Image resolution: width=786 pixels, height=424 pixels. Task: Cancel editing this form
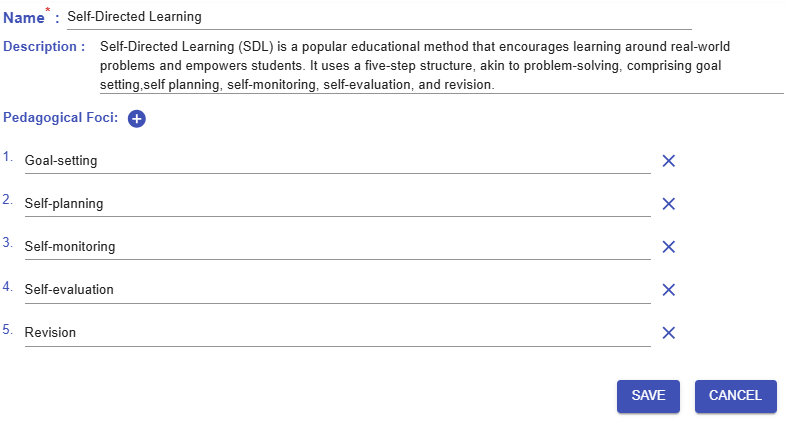pyautogui.click(x=735, y=396)
